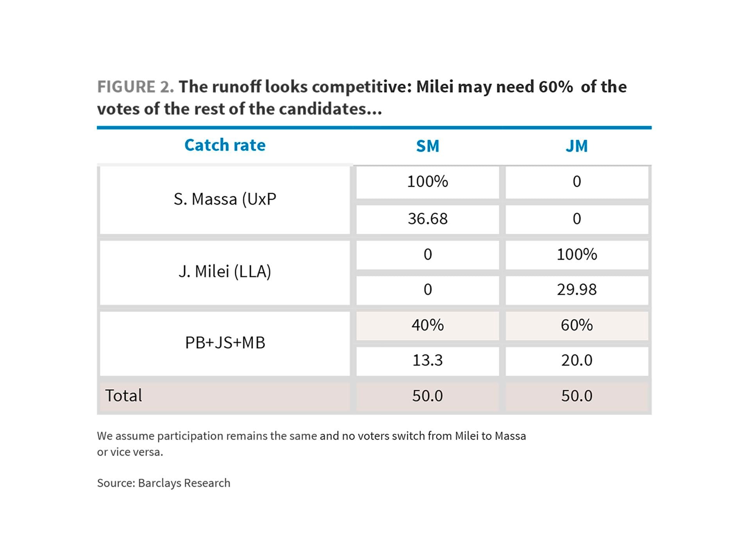Click the "We assume participation" footnote
This screenshot has height=560, width=750.
point(311,436)
